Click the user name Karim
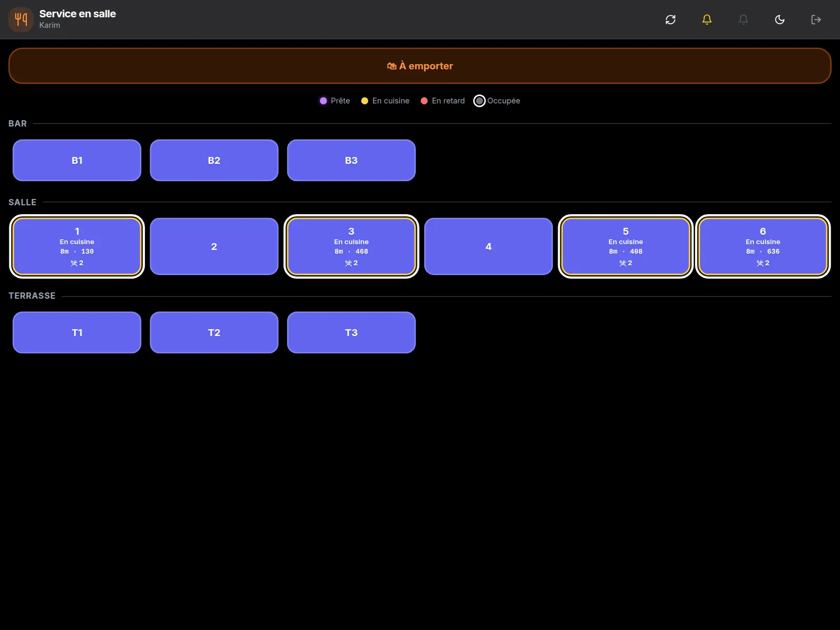The image size is (840, 630). coord(50,25)
